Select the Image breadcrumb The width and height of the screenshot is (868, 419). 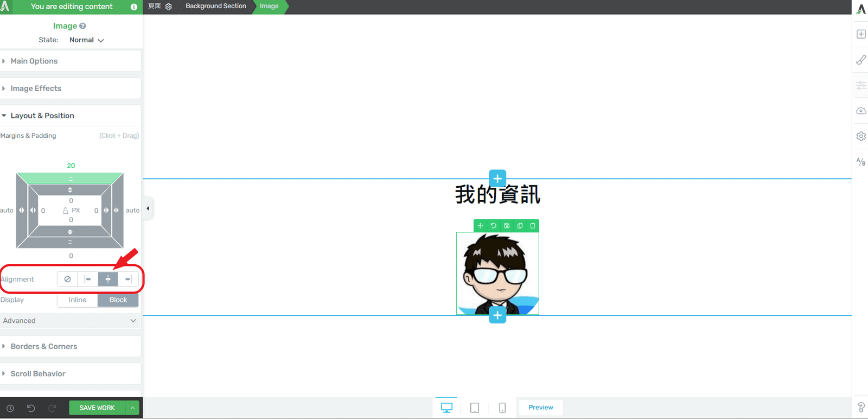269,7
